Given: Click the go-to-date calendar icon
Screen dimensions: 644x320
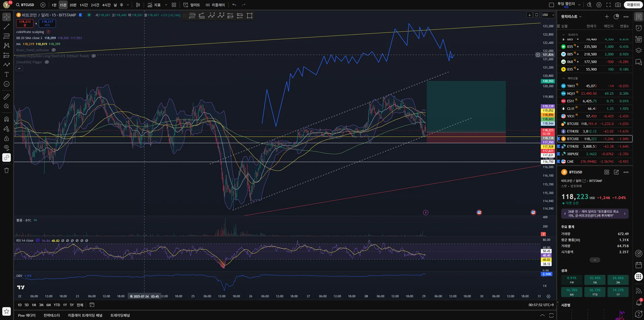Looking at the screenshot, I should point(92,305).
